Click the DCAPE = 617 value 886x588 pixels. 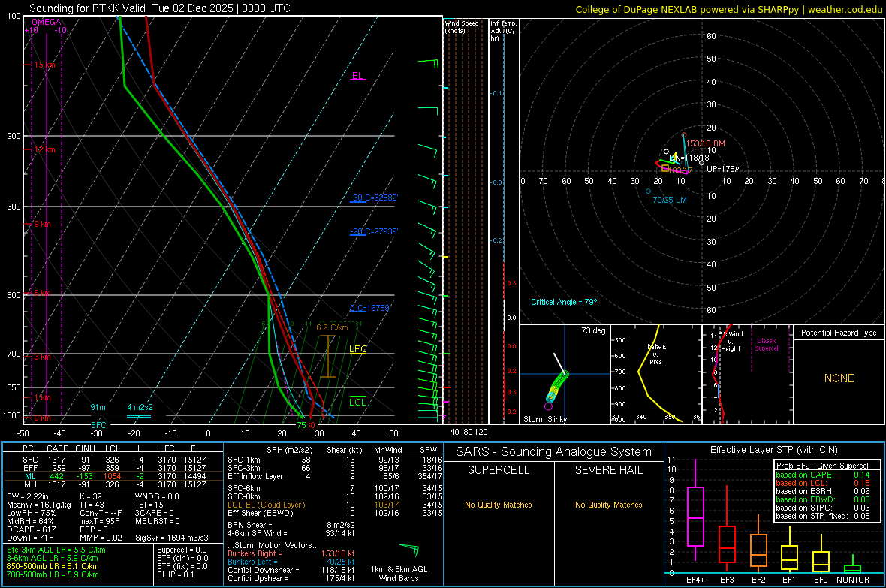click(x=31, y=529)
